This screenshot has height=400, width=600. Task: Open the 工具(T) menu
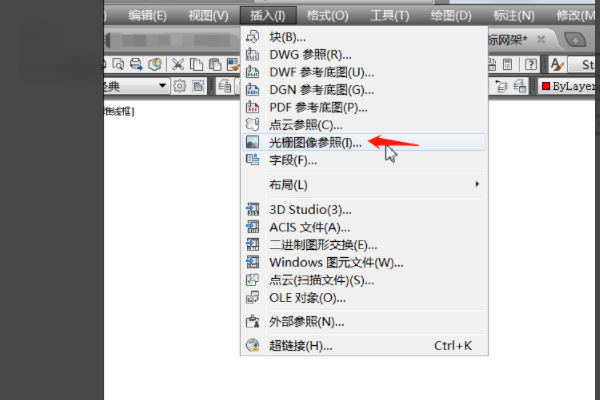[x=390, y=16]
